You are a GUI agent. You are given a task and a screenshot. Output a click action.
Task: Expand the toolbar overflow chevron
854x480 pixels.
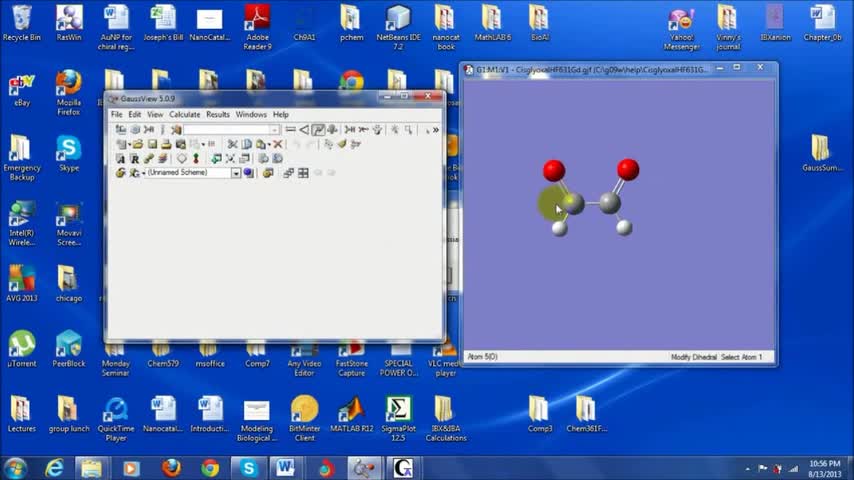click(x=436, y=130)
